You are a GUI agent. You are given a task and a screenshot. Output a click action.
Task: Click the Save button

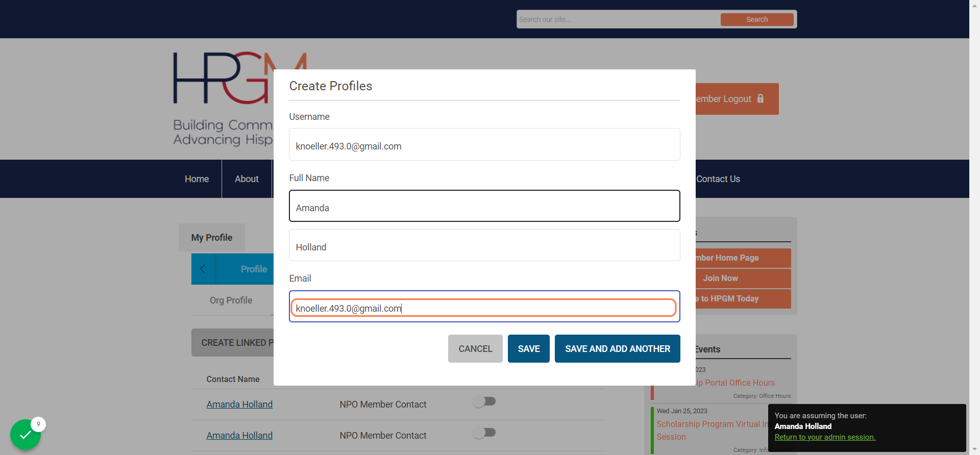pos(529,349)
